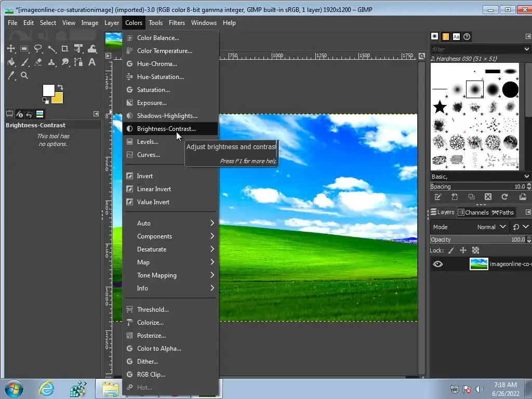Select the Rectangle Select tool
This screenshot has width=532, height=399.
click(24, 49)
